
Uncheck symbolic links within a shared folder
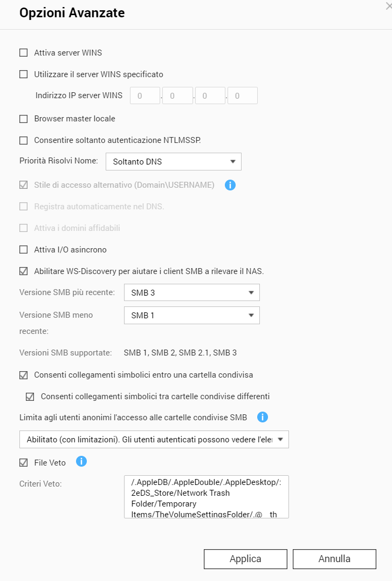point(23,374)
